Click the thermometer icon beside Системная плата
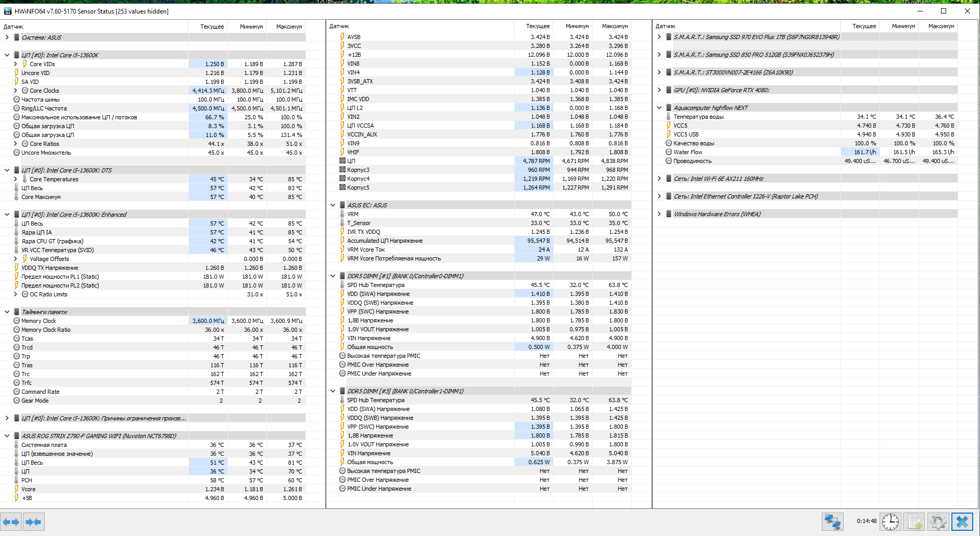980x536 pixels. coord(17,445)
